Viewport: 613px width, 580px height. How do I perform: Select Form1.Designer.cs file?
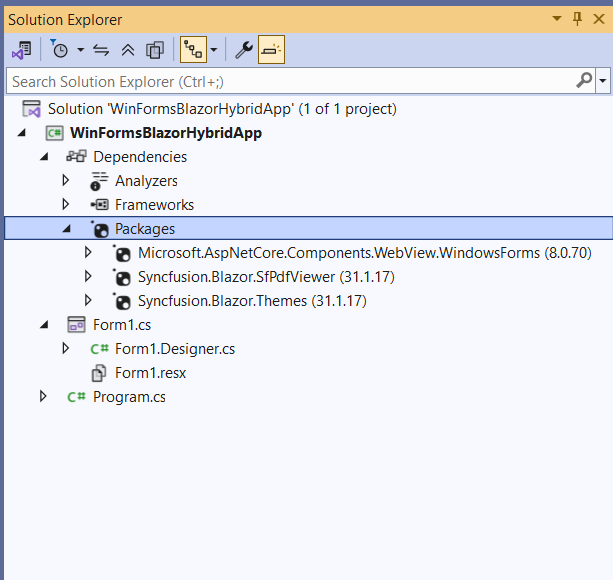point(175,349)
